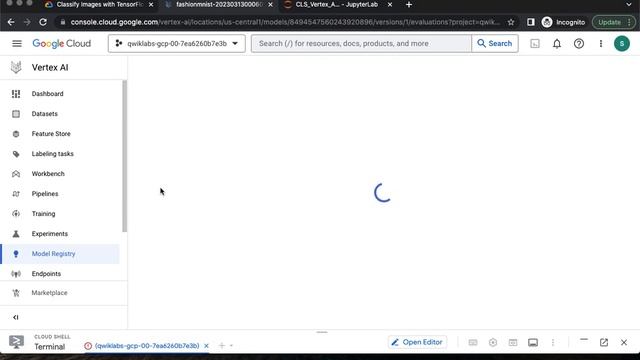Click the Dashboard sidebar icon
This screenshot has height=360, width=640.
(x=16, y=94)
